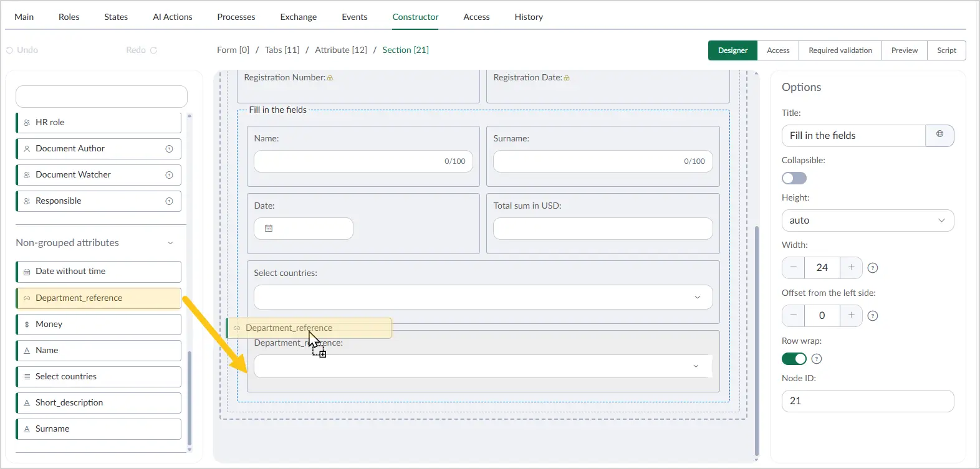
Task: Click the dollar icon on Money attribute
Action: 27,325
